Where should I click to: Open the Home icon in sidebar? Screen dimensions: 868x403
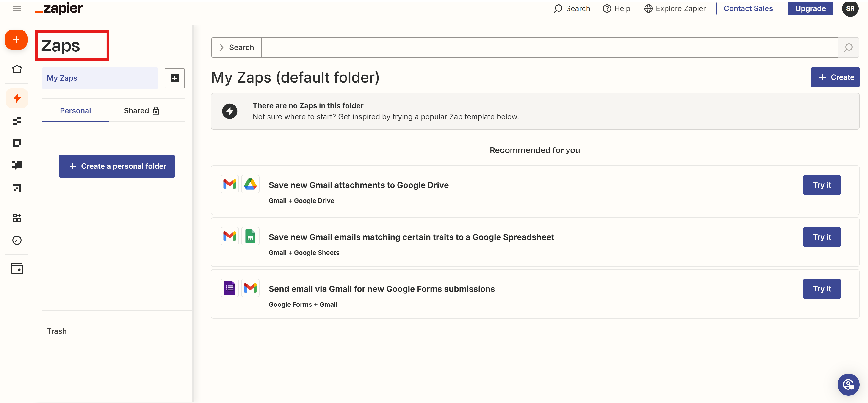coord(17,69)
